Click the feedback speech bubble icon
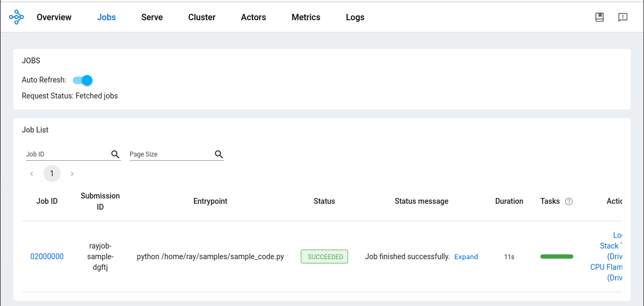The image size is (644, 306). pyautogui.click(x=623, y=17)
